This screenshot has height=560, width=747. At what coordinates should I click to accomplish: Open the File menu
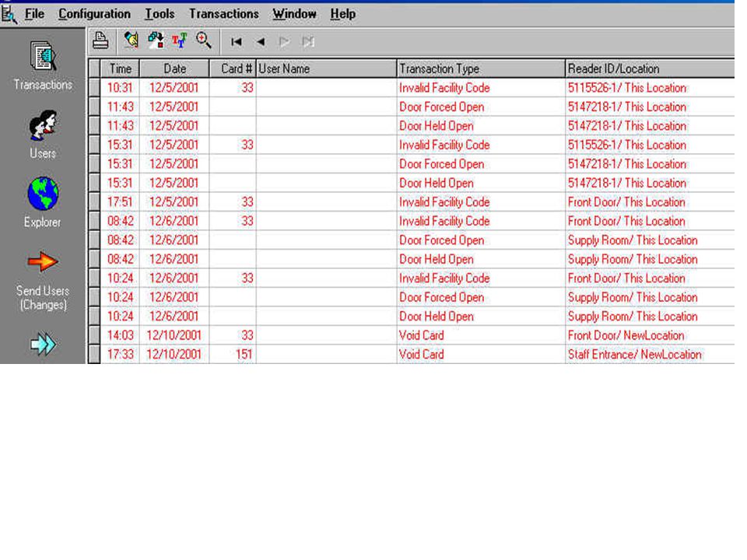[x=34, y=14]
